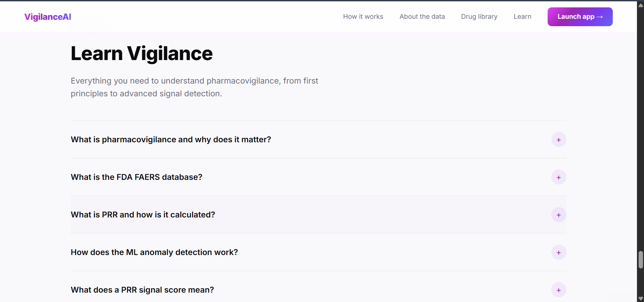
Task: Click the Launch app button
Action: [580, 17]
